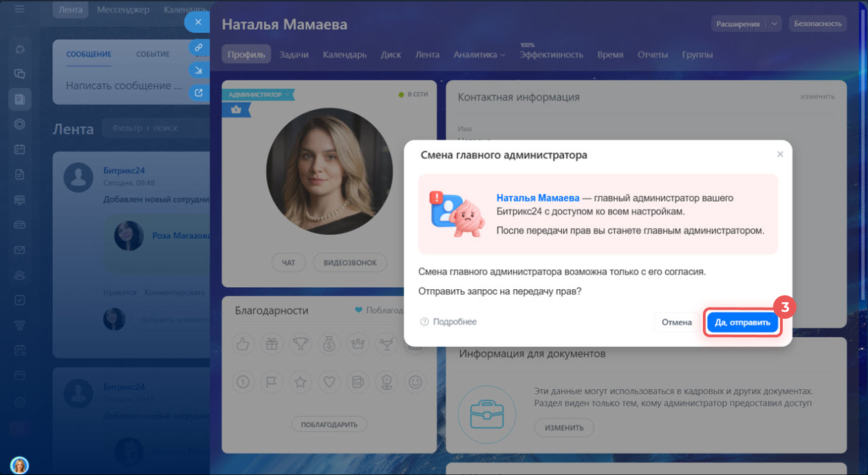Copy profile link via the chain icon
Viewport: 868px width, 475px height.
(x=198, y=47)
